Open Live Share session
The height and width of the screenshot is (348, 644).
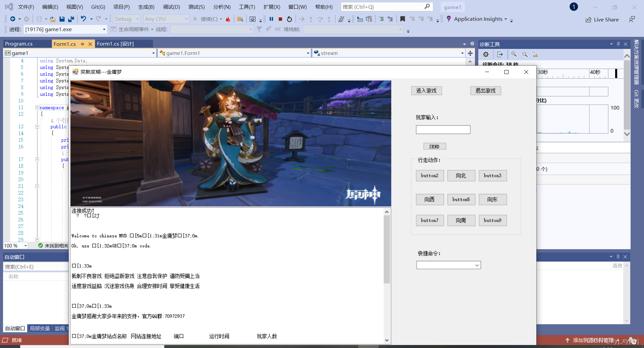click(602, 20)
